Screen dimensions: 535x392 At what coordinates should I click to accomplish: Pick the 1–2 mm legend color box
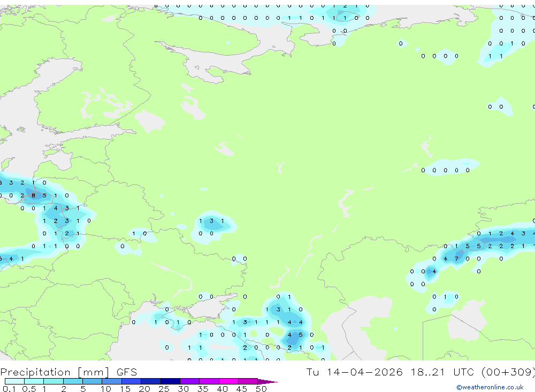pyautogui.click(x=53, y=381)
